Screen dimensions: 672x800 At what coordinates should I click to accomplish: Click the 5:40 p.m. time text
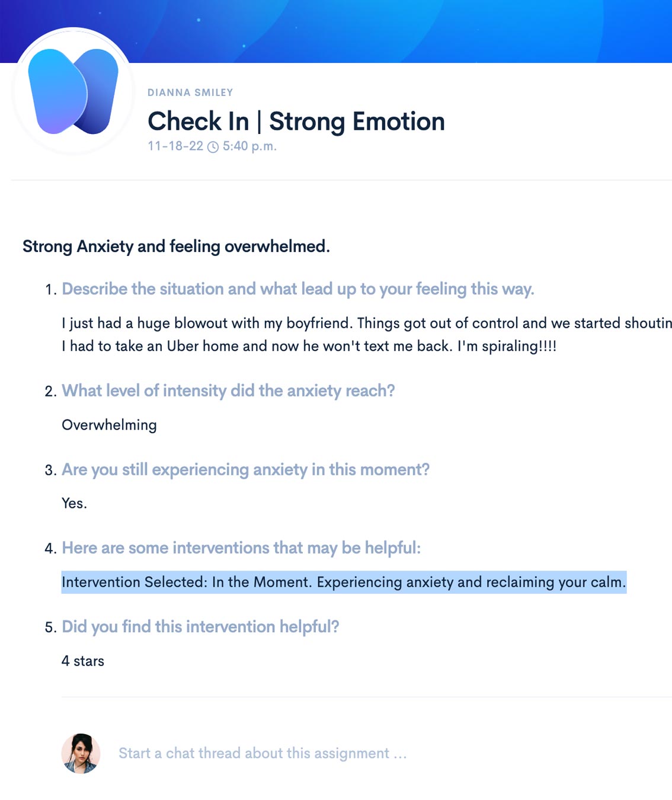249,146
